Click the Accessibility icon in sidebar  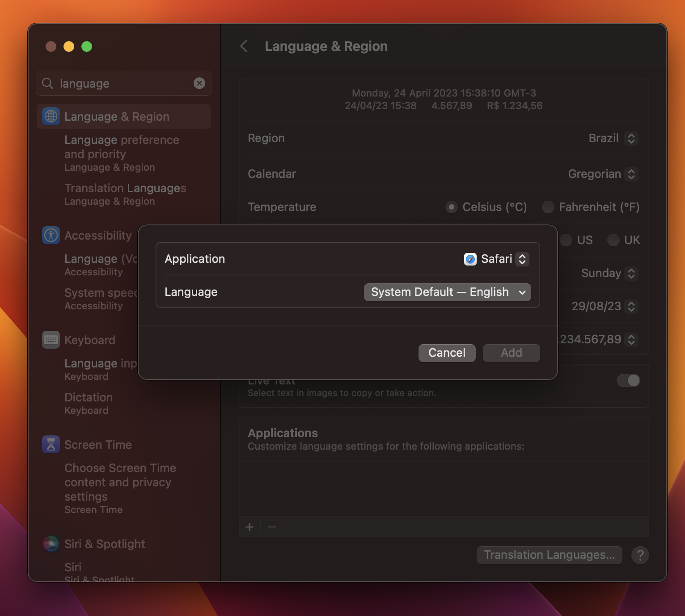[51, 235]
